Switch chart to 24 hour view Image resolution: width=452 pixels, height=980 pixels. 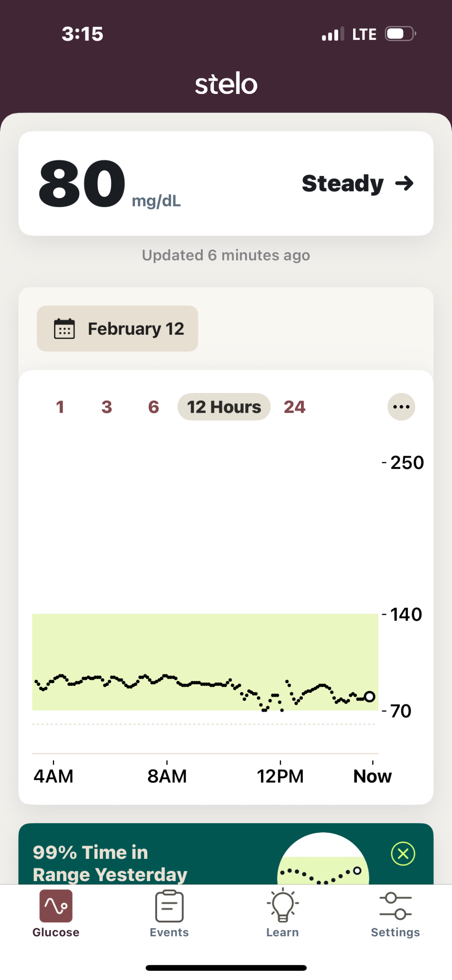pos(294,407)
